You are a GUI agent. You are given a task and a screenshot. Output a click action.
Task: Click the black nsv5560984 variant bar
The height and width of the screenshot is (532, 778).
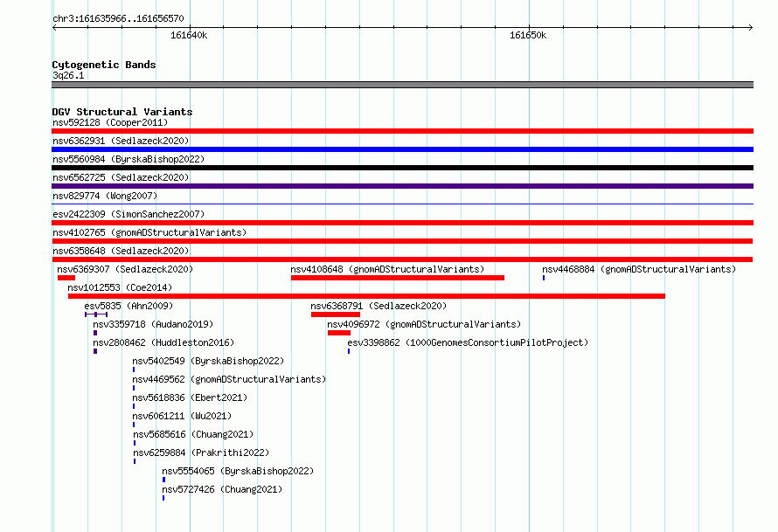click(x=402, y=168)
